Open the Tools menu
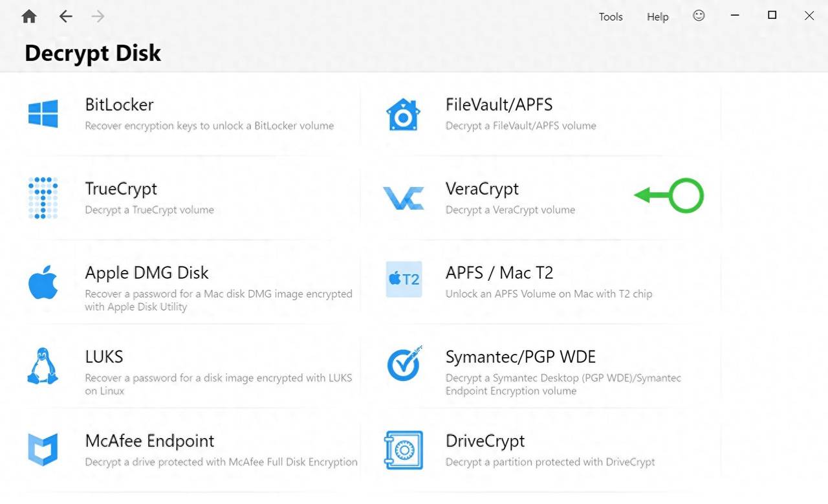The image size is (828, 504). tap(610, 16)
